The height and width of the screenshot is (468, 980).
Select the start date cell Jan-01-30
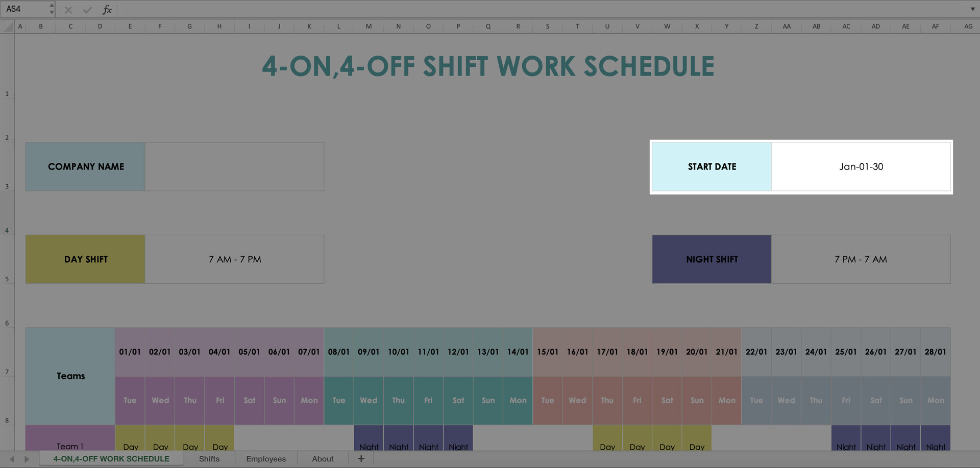click(x=861, y=167)
